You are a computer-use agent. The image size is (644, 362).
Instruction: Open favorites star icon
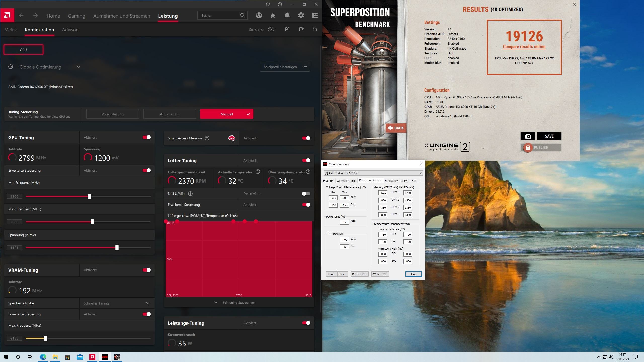tap(273, 16)
